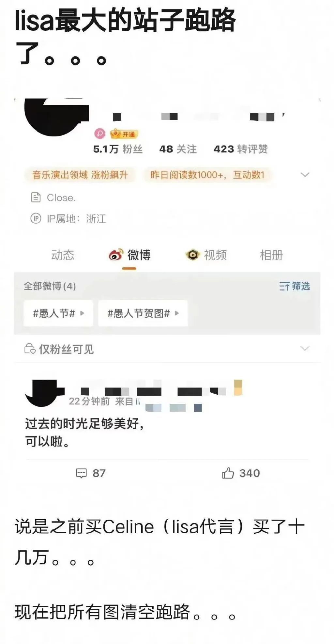Tap the Weibo eye logo icon
The image size is (334, 644).
pyautogui.click(x=116, y=255)
